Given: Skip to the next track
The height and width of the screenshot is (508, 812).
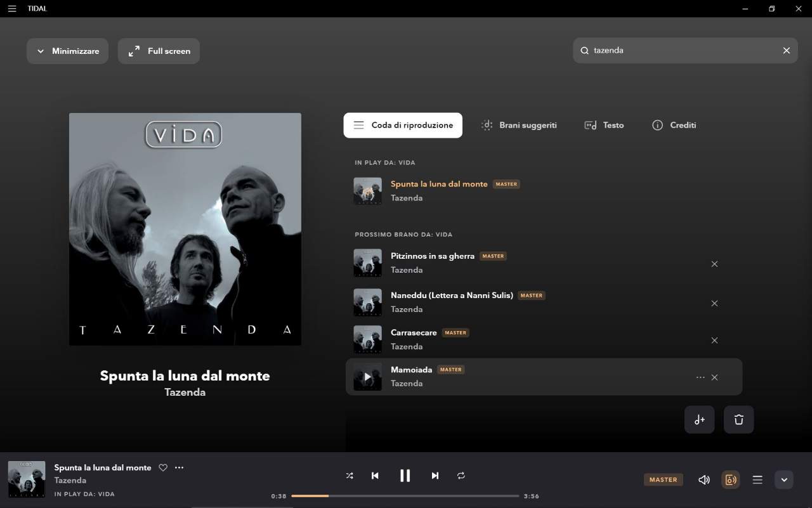Looking at the screenshot, I should tap(435, 476).
